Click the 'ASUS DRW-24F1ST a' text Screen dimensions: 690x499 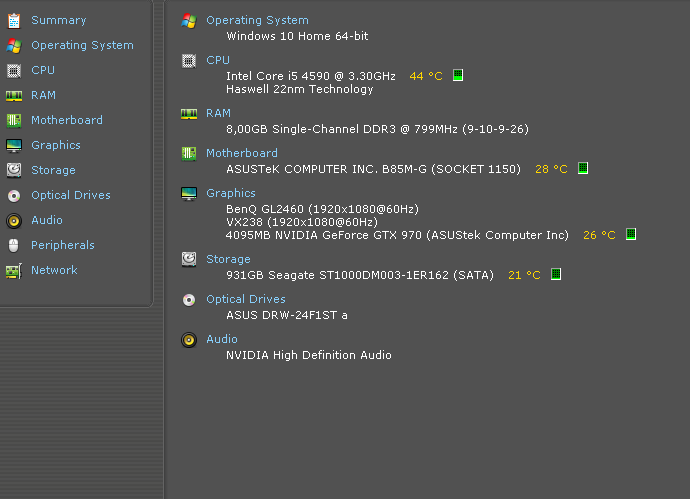coord(287,316)
